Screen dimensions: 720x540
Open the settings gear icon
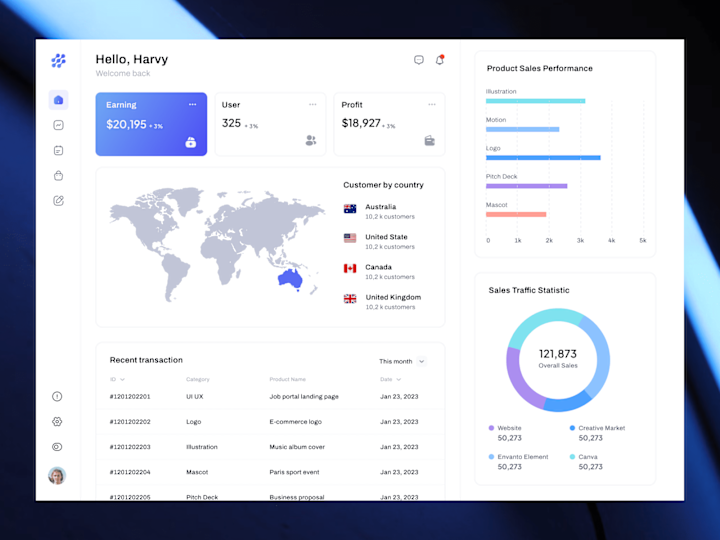[x=57, y=422]
